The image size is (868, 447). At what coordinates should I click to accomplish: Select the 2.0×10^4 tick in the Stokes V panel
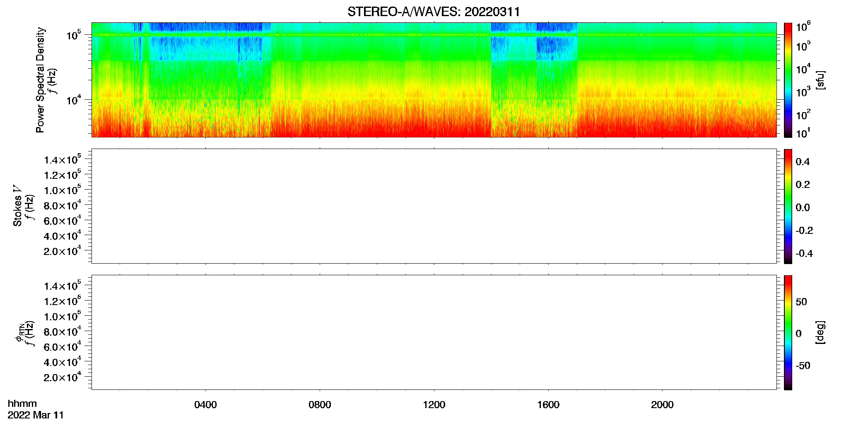click(x=63, y=251)
